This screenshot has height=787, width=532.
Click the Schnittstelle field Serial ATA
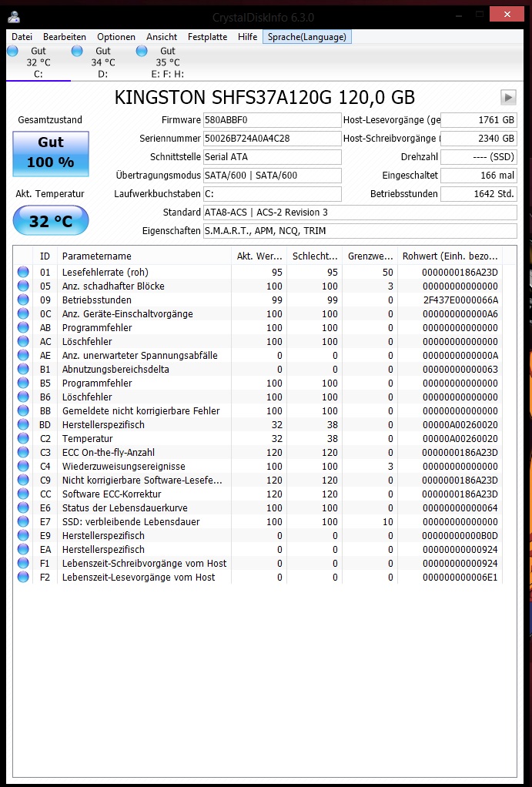point(272,156)
